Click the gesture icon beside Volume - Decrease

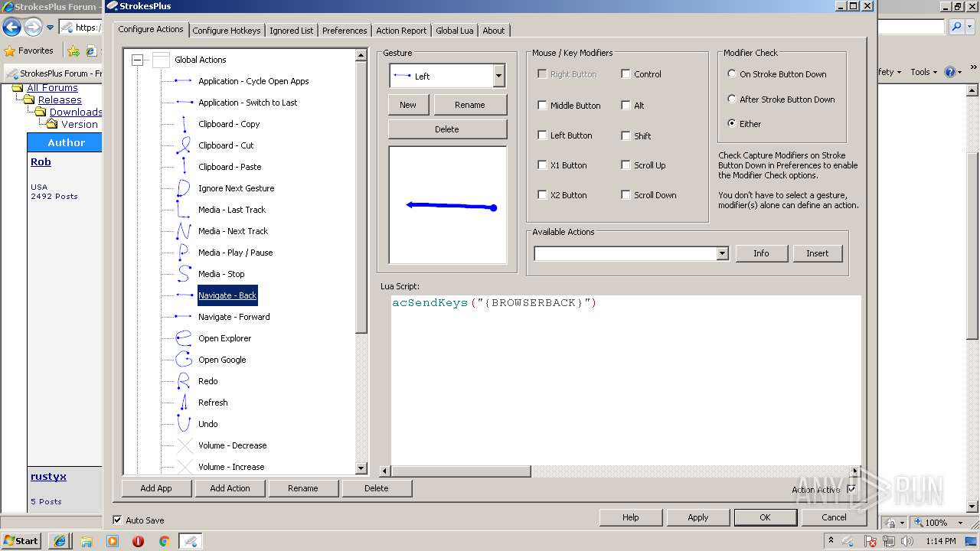tap(184, 445)
